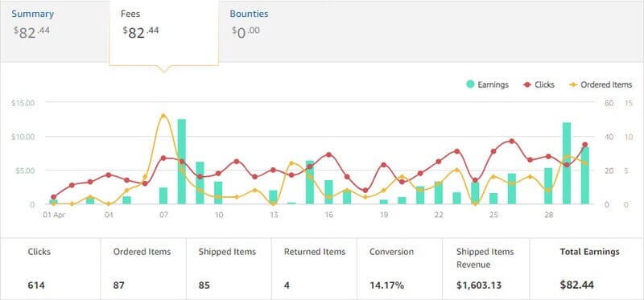Image resolution: width=644 pixels, height=300 pixels.
Task: Click the red Clicks legend marker
Action: [x=527, y=85]
